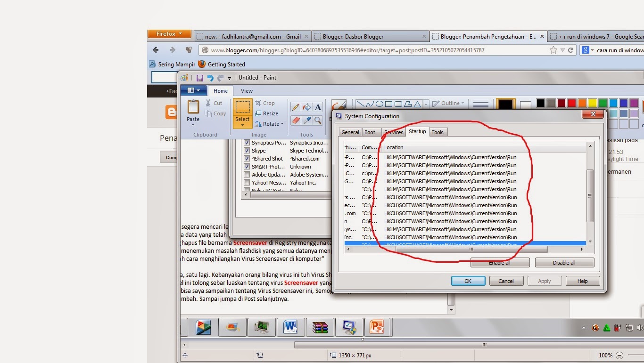The width and height of the screenshot is (644, 363).
Task: Open Paint's View tab
Action: click(247, 90)
